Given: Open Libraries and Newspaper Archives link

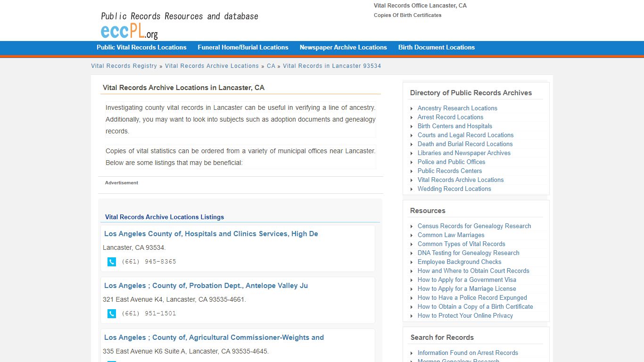Looking at the screenshot, I should 464,153.
